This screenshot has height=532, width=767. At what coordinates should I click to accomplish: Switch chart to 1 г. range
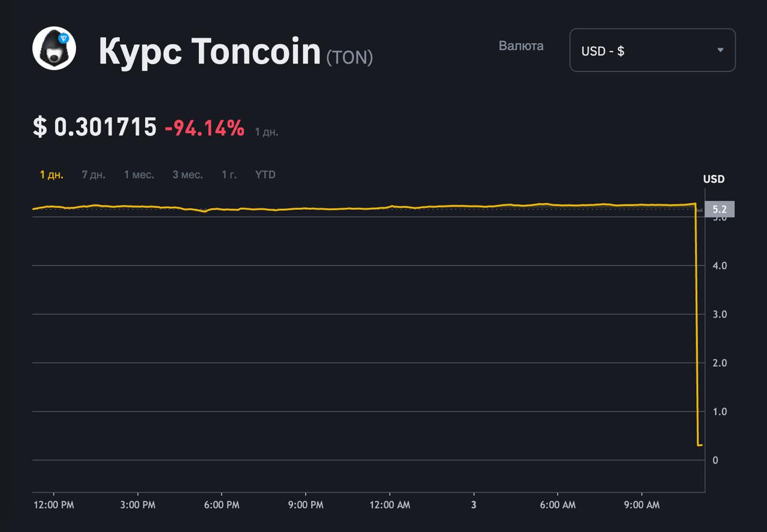coord(229,175)
